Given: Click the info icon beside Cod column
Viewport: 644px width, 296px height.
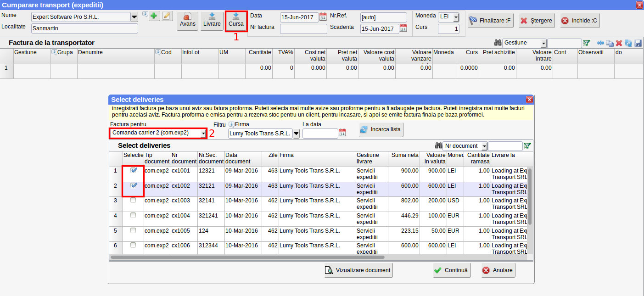Looking at the screenshot, I should tap(158, 52).
